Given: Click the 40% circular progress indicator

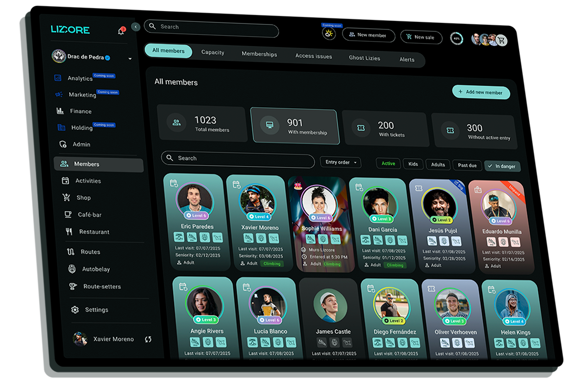Looking at the screenshot, I should [457, 38].
